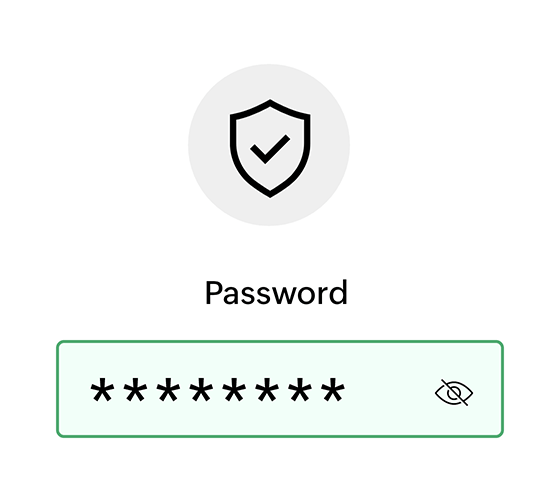Focus the masked password input
The width and height of the screenshot is (560, 500).
(x=280, y=389)
